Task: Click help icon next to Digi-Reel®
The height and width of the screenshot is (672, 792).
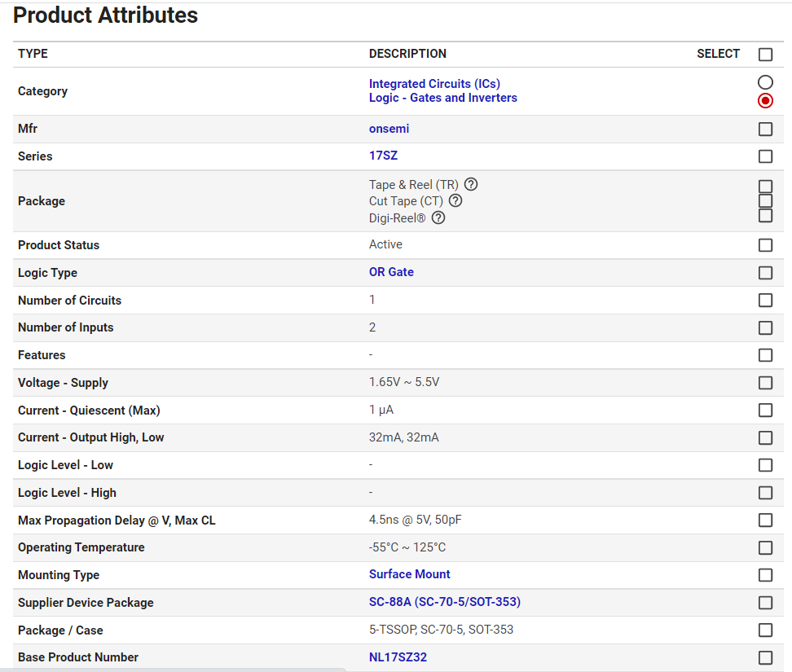Action: pyautogui.click(x=438, y=217)
